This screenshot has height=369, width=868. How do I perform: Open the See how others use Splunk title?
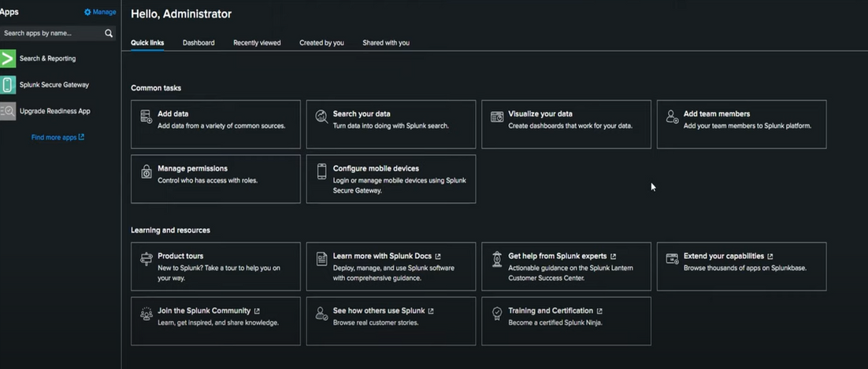379,311
